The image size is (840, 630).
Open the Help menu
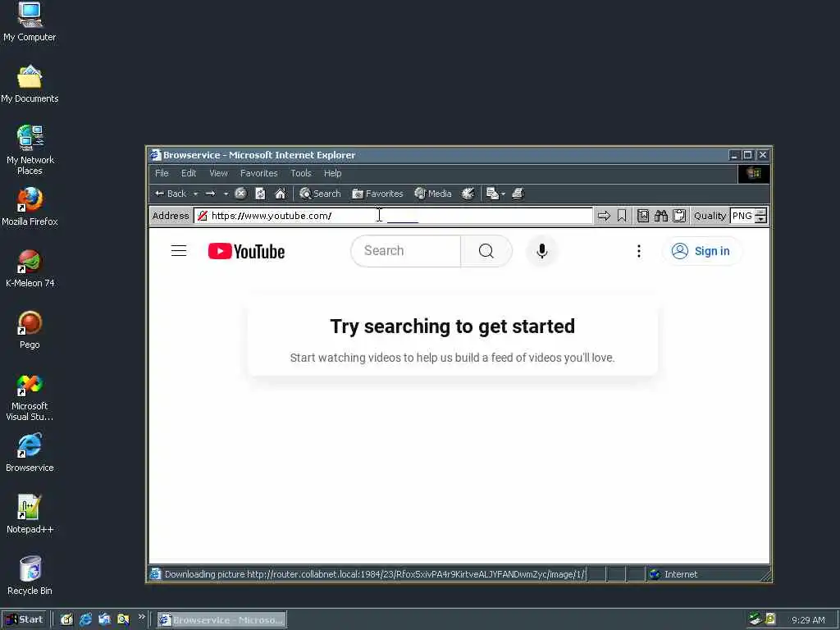click(332, 173)
